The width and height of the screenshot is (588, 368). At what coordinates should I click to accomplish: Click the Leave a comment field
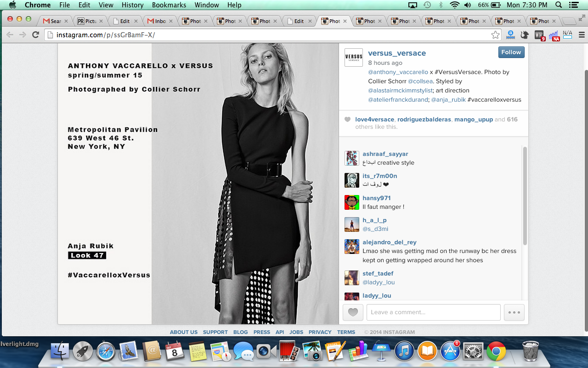tap(434, 312)
